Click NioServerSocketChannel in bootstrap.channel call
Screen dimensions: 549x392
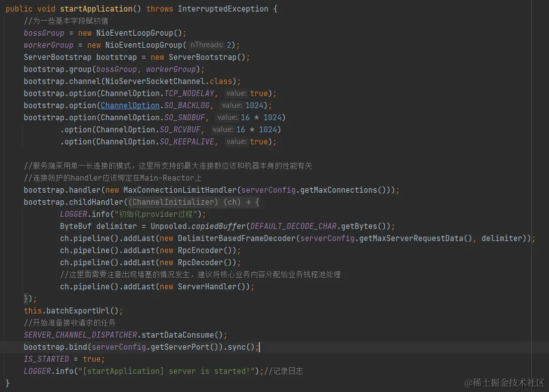point(155,81)
